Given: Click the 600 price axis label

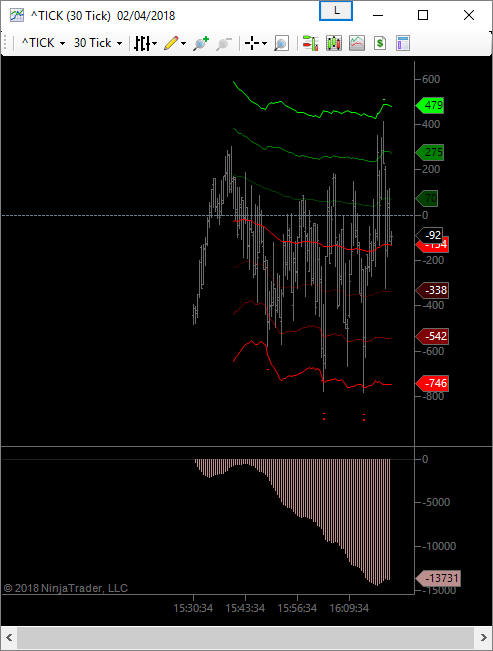Looking at the screenshot, I should coord(431,79).
